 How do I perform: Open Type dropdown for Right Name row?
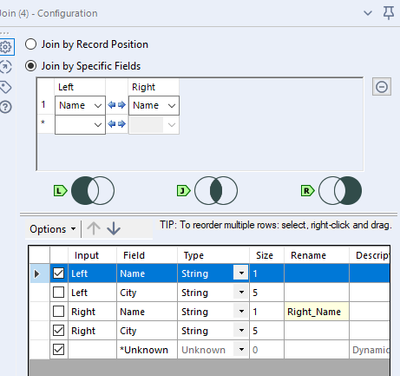click(241, 311)
